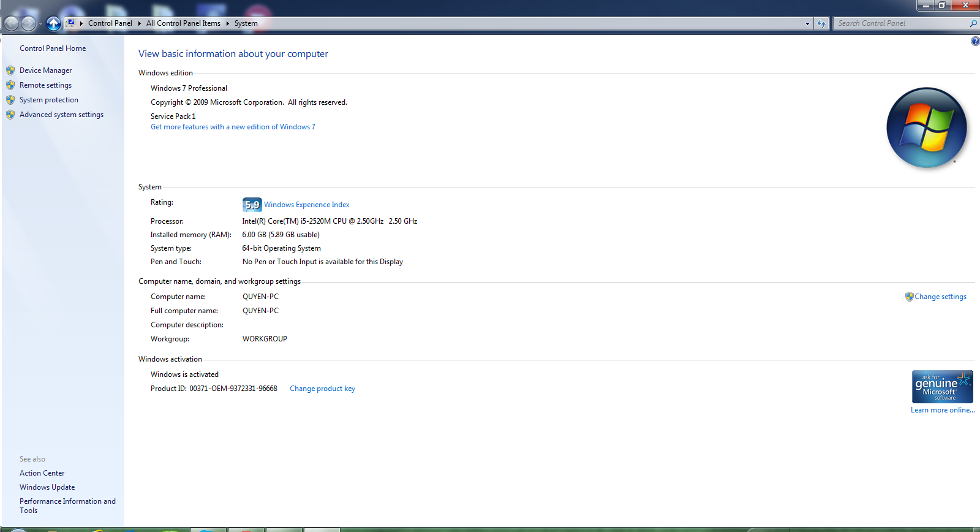Click the blue up-arrow navigation button

54,23
